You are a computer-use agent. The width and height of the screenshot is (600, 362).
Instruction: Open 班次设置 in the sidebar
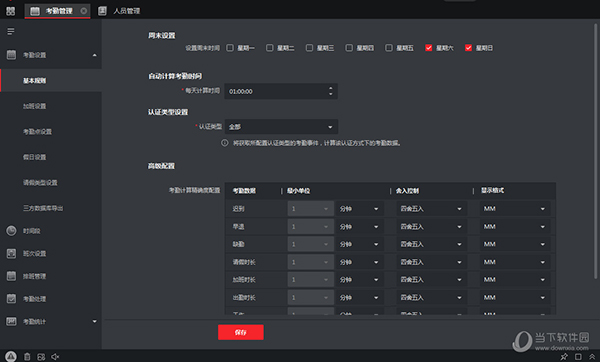click(34, 253)
